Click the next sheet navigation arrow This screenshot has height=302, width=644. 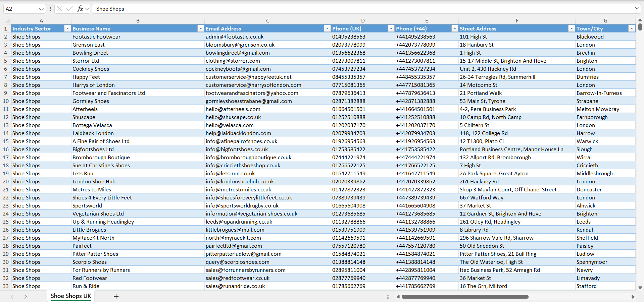click(x=26, y=297)
